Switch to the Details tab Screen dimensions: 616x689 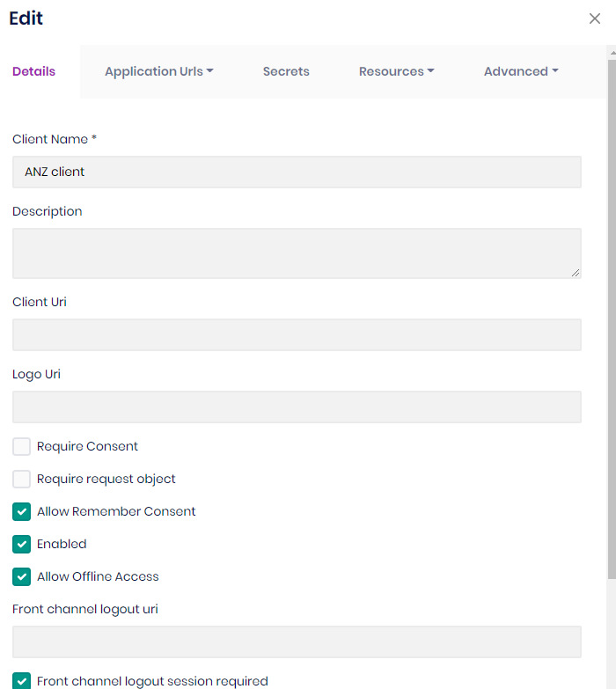click(x=34, y=71)
